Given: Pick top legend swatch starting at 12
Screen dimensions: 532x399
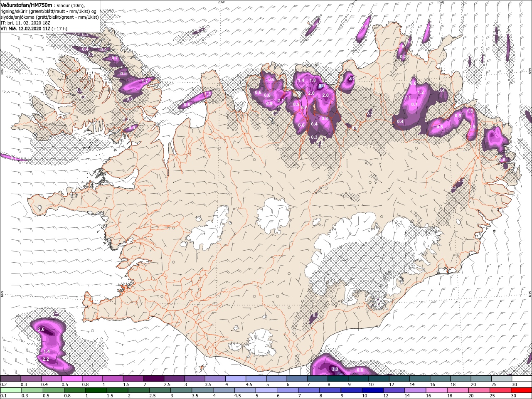Looking at the screenshot, I should coord(399,379).
